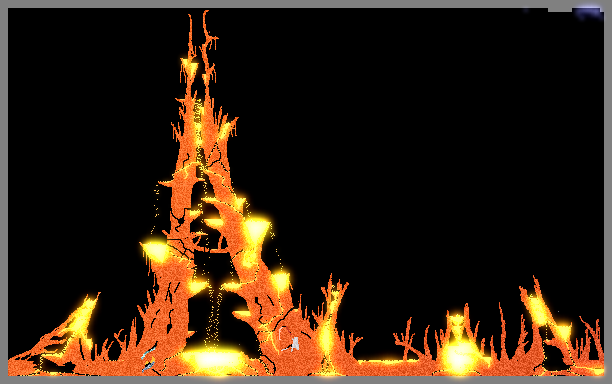
Task: Click the yellow funnel at the tower's lower right
Action: point(281,281)
